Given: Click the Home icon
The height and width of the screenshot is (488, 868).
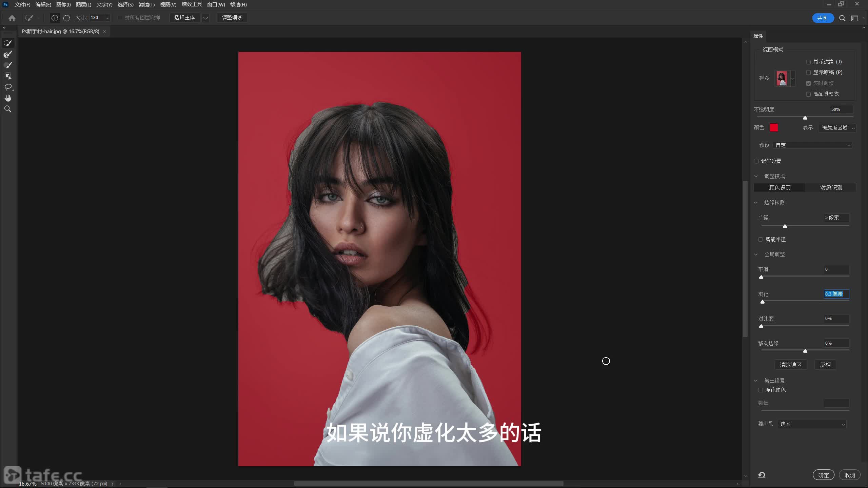Looking at the screenshot, I should click(12, 18).
